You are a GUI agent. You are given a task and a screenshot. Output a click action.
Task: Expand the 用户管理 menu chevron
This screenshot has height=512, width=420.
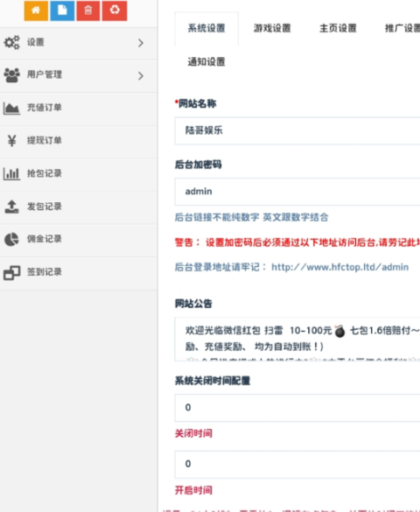pos(141,76)
